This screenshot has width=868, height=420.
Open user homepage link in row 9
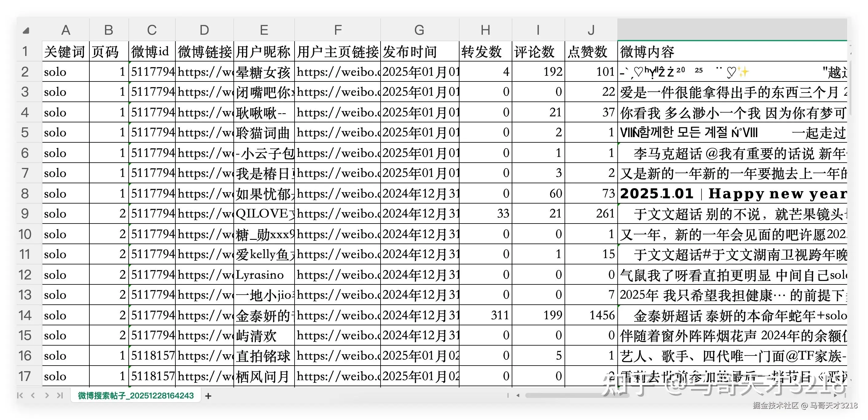pyautogui.click(x=337, y=214)
